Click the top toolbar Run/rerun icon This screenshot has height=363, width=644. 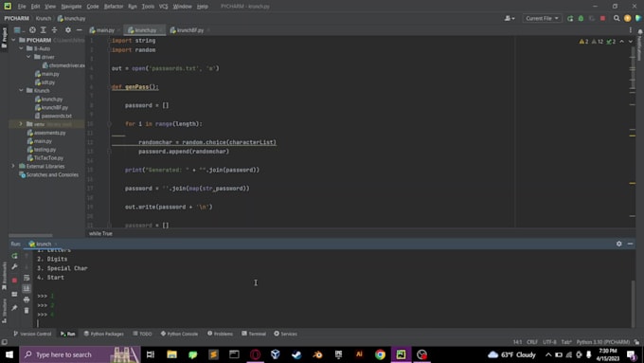coord(570,19)
